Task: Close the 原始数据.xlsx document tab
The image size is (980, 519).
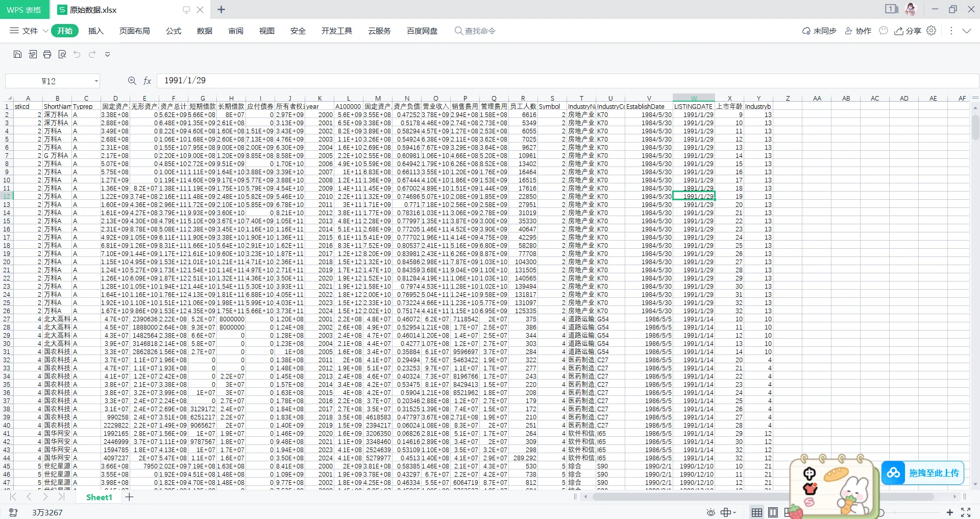Action: 200,10
